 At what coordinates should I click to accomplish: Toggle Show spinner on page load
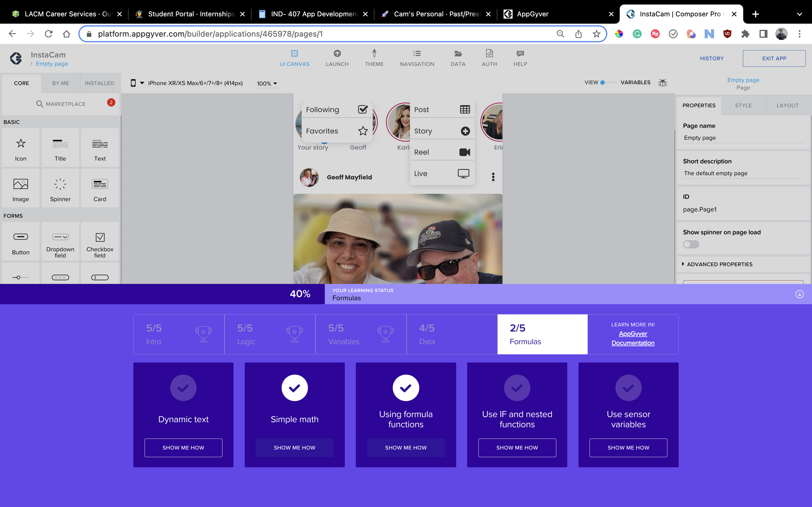[691, 244]
